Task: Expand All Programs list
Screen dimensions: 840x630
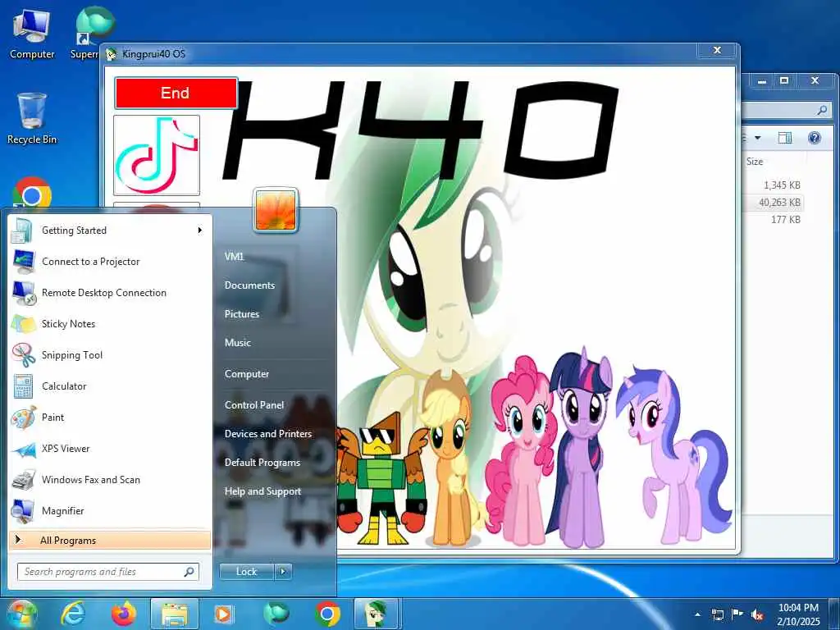Action: click(x=110, y=540)
